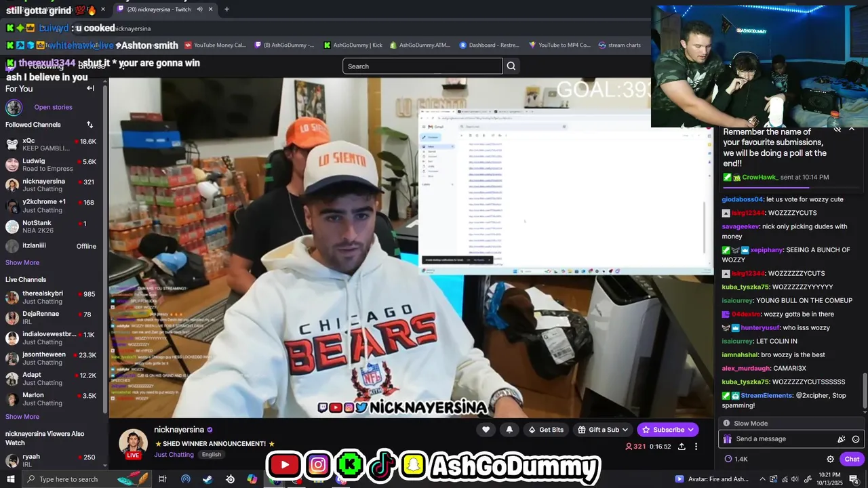Click the cheer Bits icon in chat box
The width and height of the screenshot is (868, 488).
(842, 439)
